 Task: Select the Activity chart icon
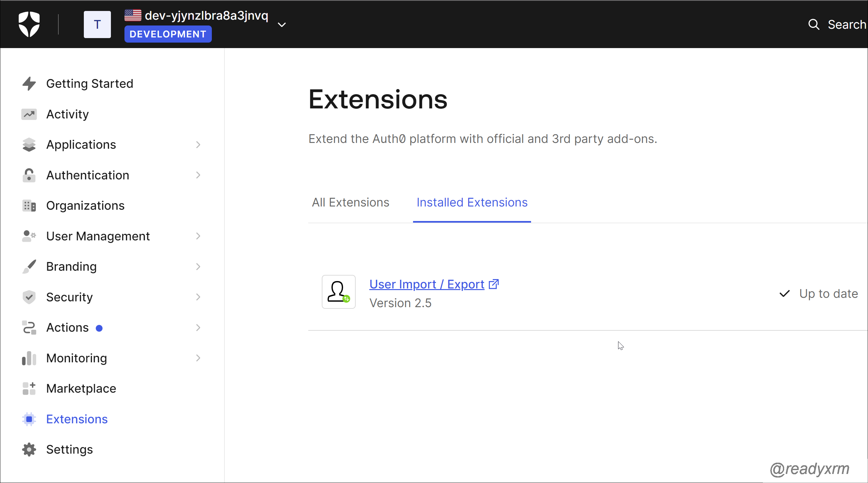point(29,114)
